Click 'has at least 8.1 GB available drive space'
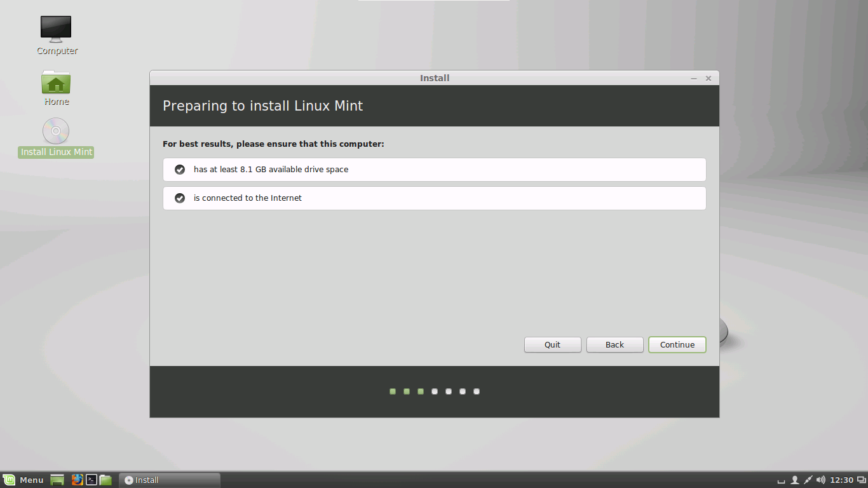Screen dimensions: 868x488 pyautogui.click(x=271, y=170)
